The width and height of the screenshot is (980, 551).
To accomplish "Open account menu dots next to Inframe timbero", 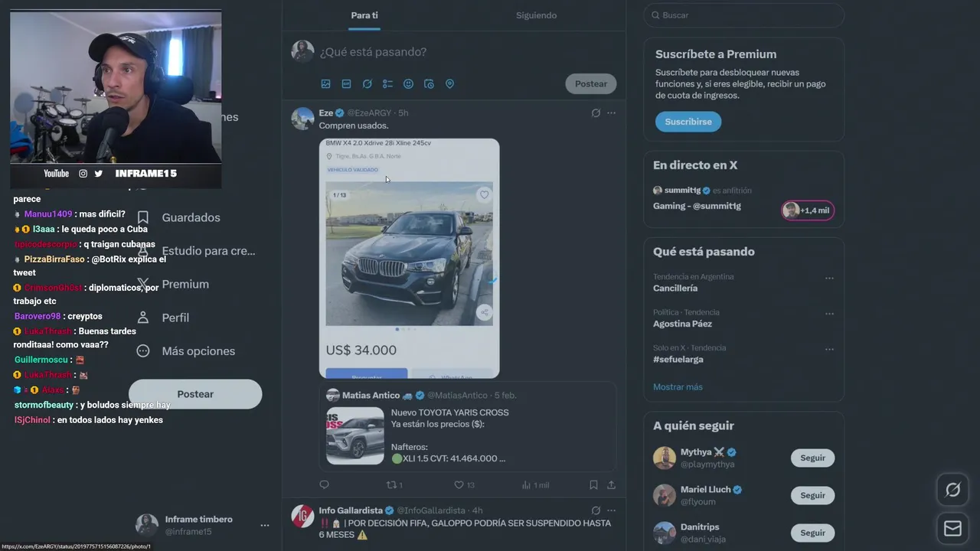I will pos(265,526).
